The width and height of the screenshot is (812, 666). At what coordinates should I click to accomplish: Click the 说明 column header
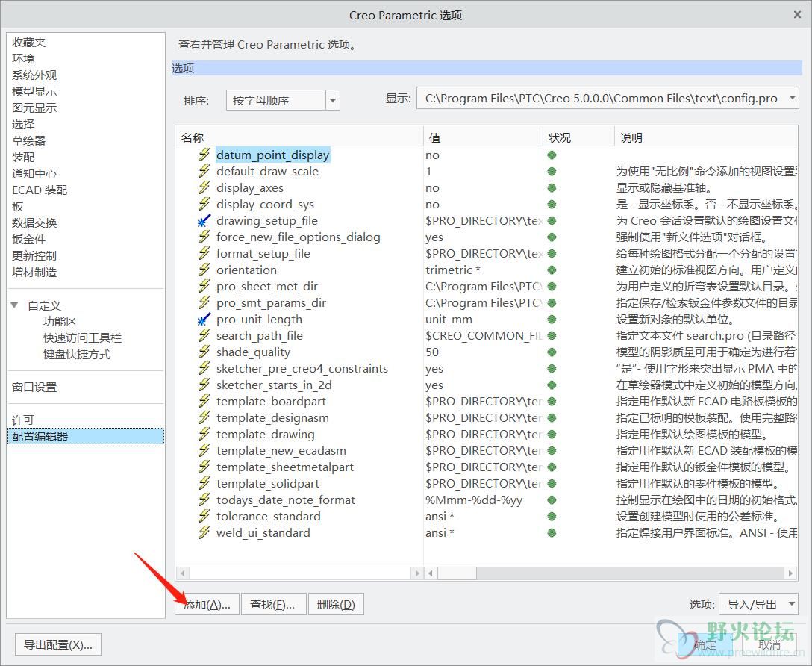tap(706, 138)
